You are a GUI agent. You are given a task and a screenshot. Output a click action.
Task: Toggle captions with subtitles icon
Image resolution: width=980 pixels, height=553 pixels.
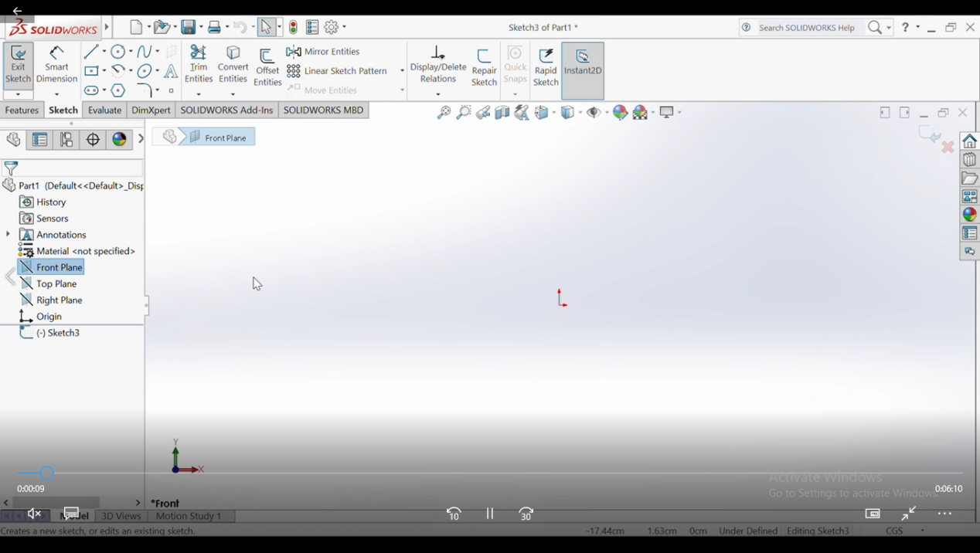point(72,514)
